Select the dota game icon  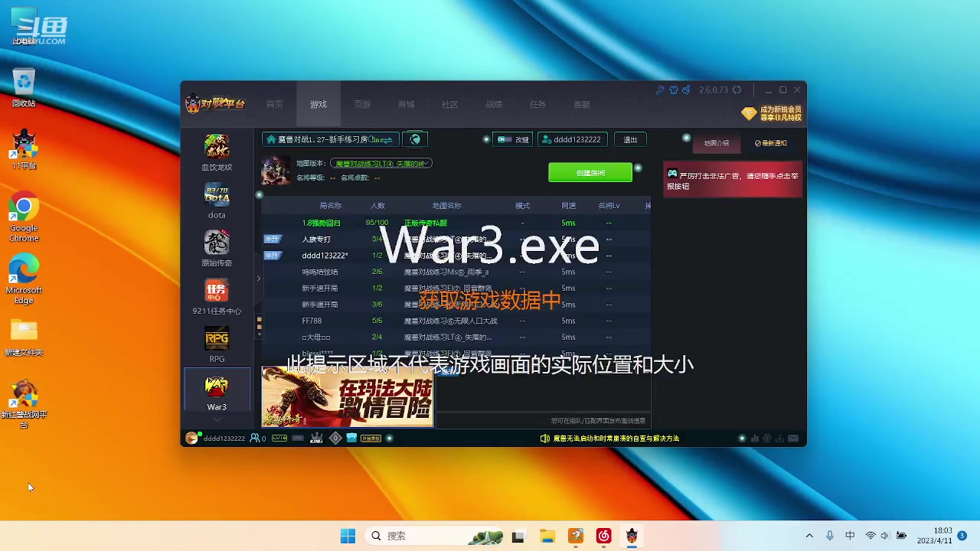click(217, 201)
